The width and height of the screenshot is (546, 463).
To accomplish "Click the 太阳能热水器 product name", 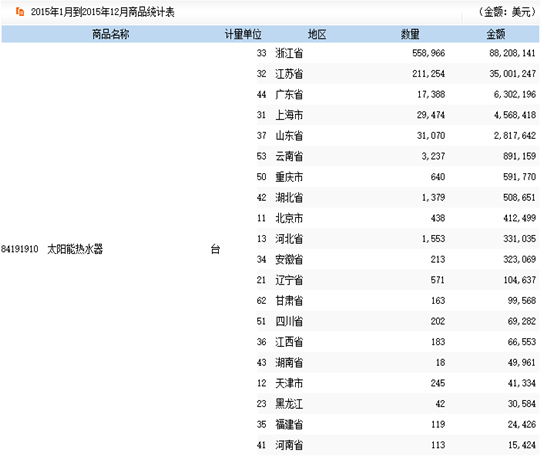I will pos(75,249).
